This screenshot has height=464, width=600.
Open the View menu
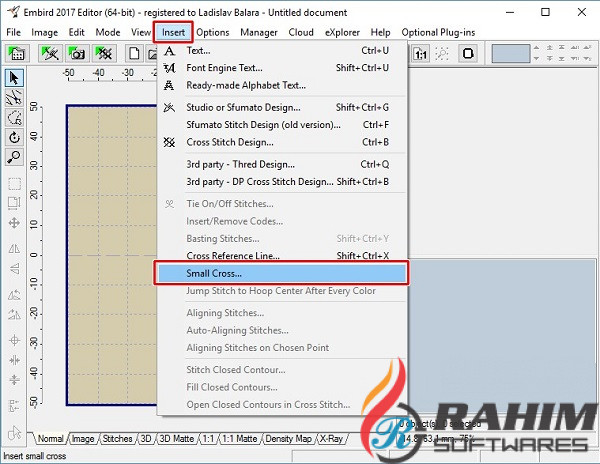tap(141, 33)
